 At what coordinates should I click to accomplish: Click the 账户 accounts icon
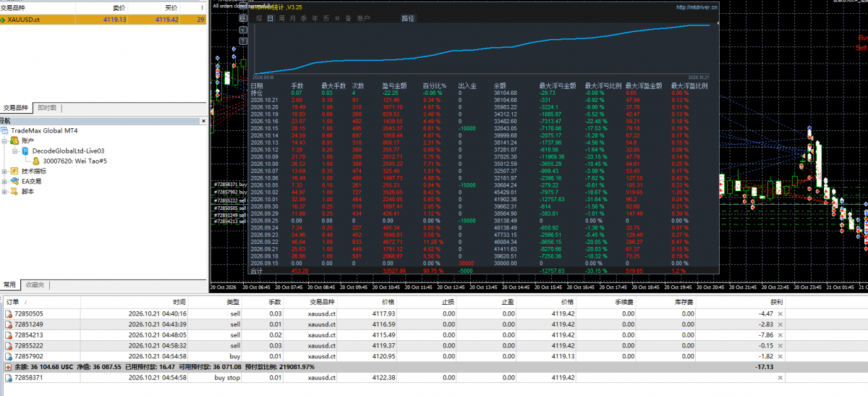(15, 140)
